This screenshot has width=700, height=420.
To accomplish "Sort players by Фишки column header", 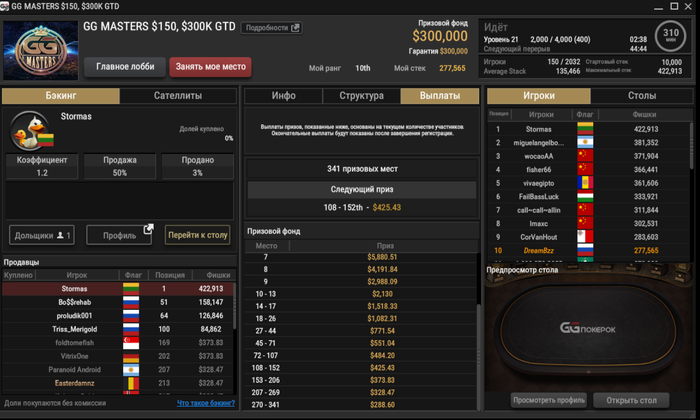I will coord(644,115).
